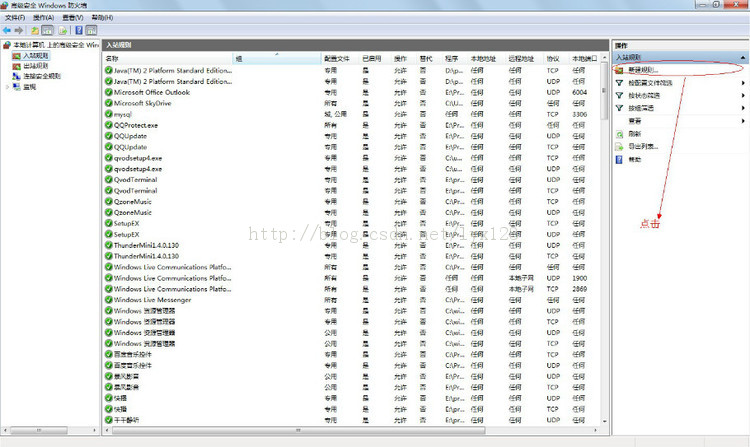Click the 刷新 refresh icon in actions pane
Screen dimensions: 750x447
click(619, 134)
